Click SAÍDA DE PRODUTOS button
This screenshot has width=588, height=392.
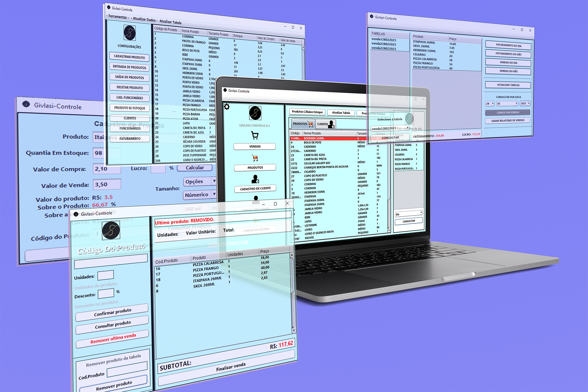[x=129, y=77]
